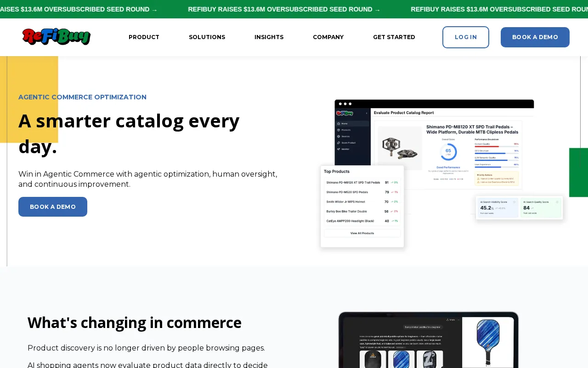
Task: Click the Top Products card heading
Action: pos(337,172)
